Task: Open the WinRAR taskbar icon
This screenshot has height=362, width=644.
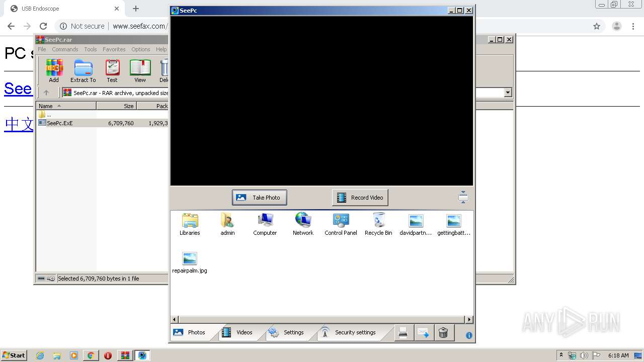Action: click(x=125, y=355)
